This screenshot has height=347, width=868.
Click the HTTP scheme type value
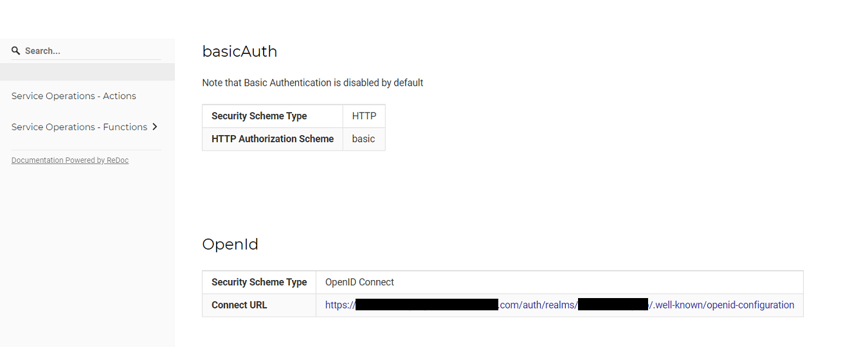364,116
